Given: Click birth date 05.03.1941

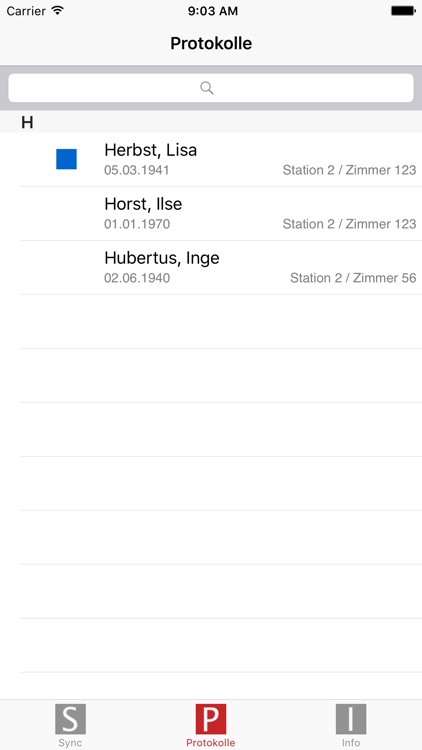Looking at the screenshot, I should [137, 170].
